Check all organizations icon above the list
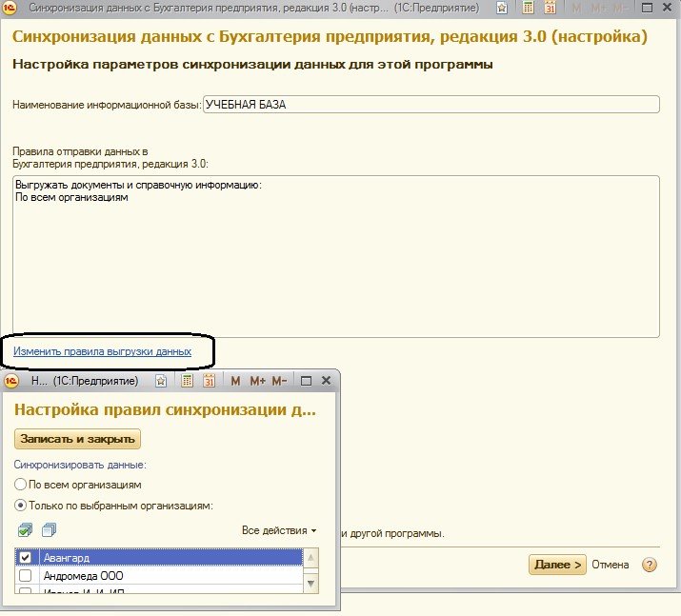The width and height of the screenshot is (681, 616). click(x=25, y=530)
